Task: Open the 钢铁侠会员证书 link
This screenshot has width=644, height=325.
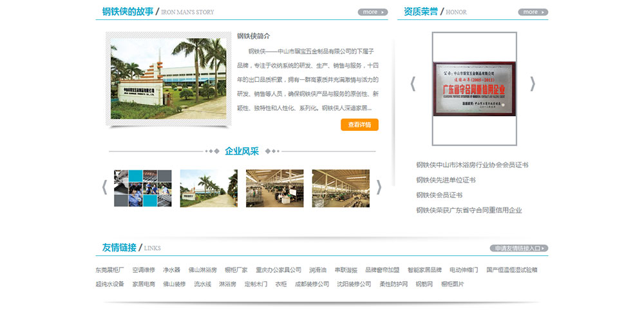Action: [439, 195]
